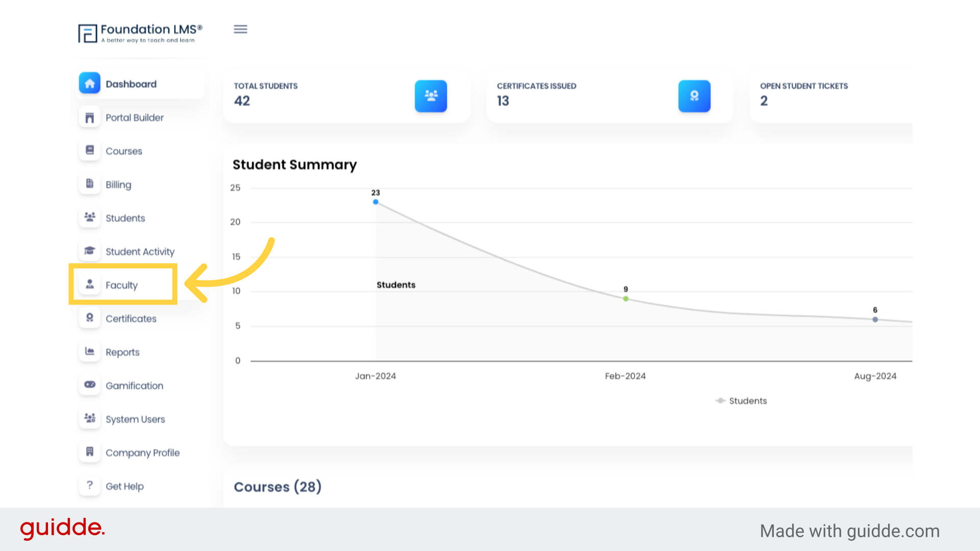Open System Users page
Image resolution: width=980 pixels, height=551 pixels.
[135, 419]
